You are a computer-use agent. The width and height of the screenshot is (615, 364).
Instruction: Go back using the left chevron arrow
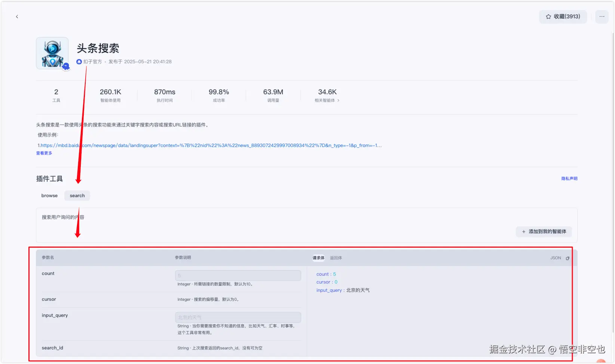(17, 16)
